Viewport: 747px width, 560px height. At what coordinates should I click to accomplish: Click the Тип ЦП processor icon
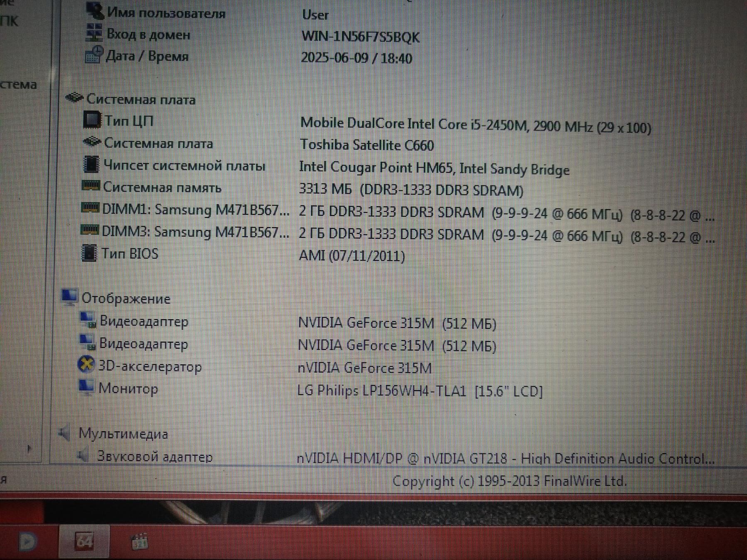coord(92,120)
